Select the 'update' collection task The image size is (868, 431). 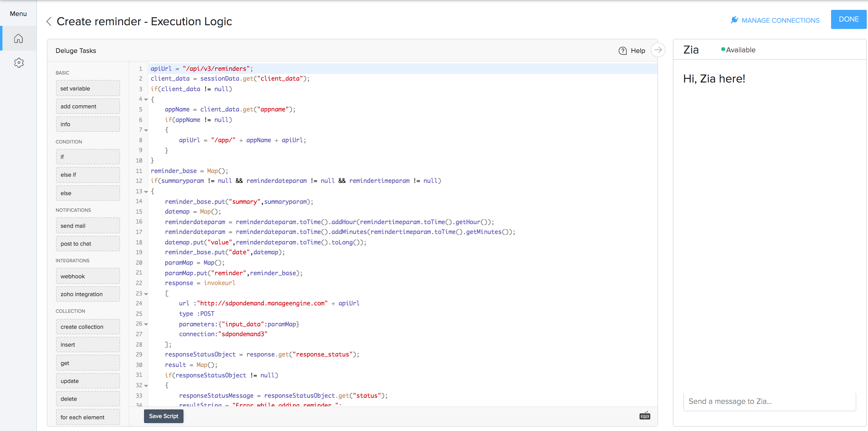coord(88,381)
